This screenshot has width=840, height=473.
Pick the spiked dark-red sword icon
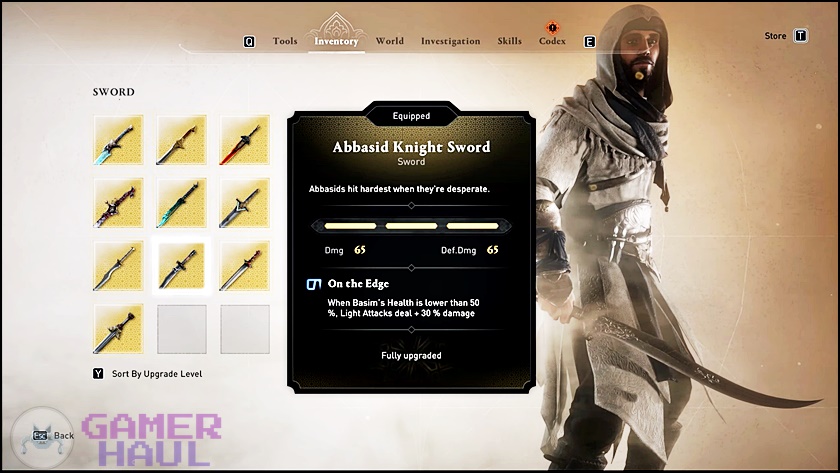118,203
